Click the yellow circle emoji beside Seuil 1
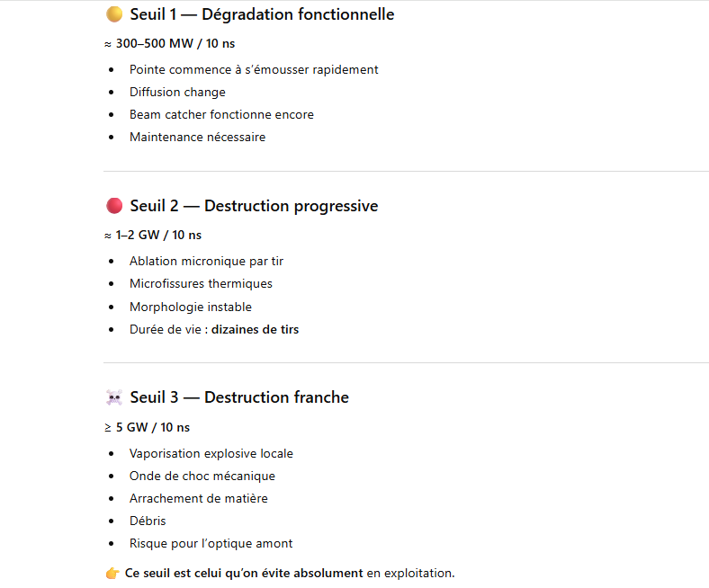This screenshot has width=709, height=588. pos(113,14)
